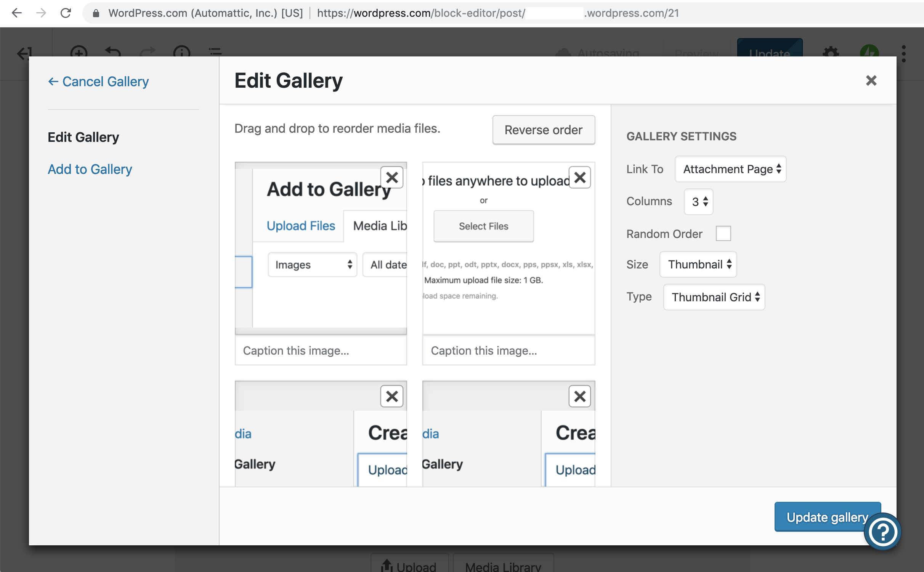
Task: Enable the Random Order checkbox
Action: coord(723,233)
